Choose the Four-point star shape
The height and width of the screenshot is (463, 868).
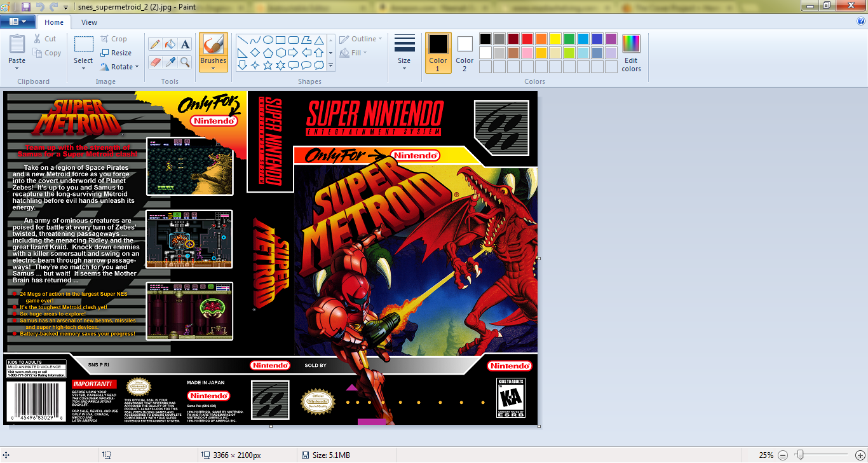(255, 65)
